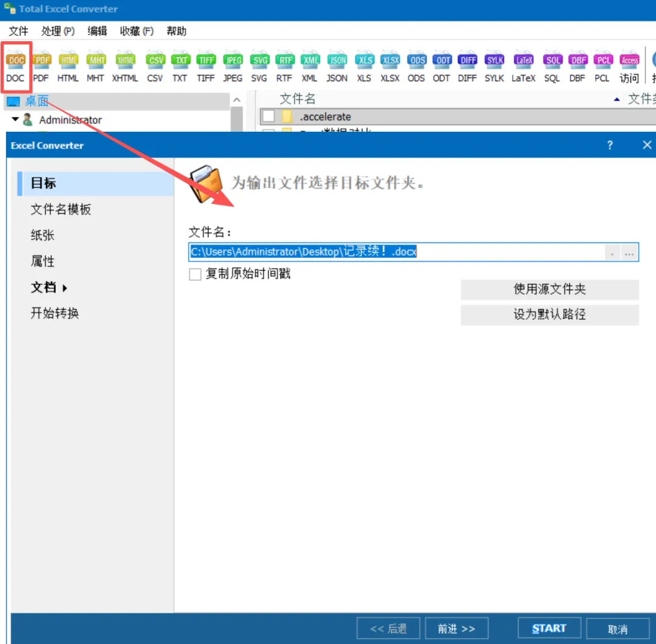Switch to the 文件名模板 page
The height and width of the screenshot is (644, 656).
61,209
